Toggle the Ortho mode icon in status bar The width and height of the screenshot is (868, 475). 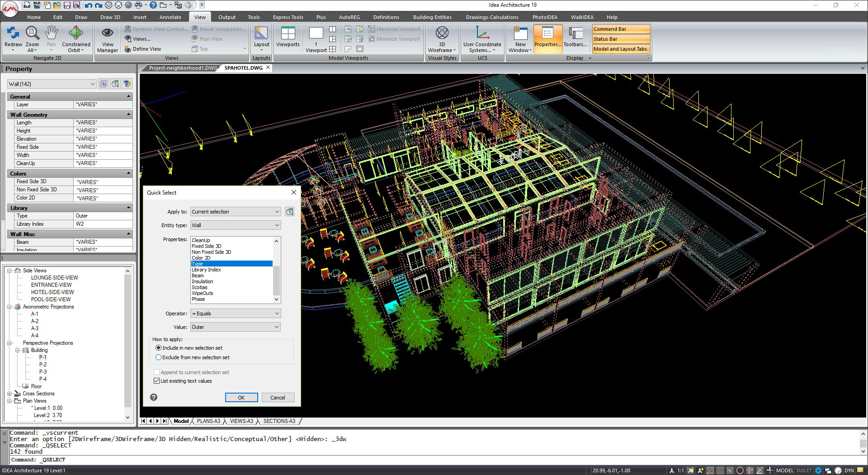730,470
